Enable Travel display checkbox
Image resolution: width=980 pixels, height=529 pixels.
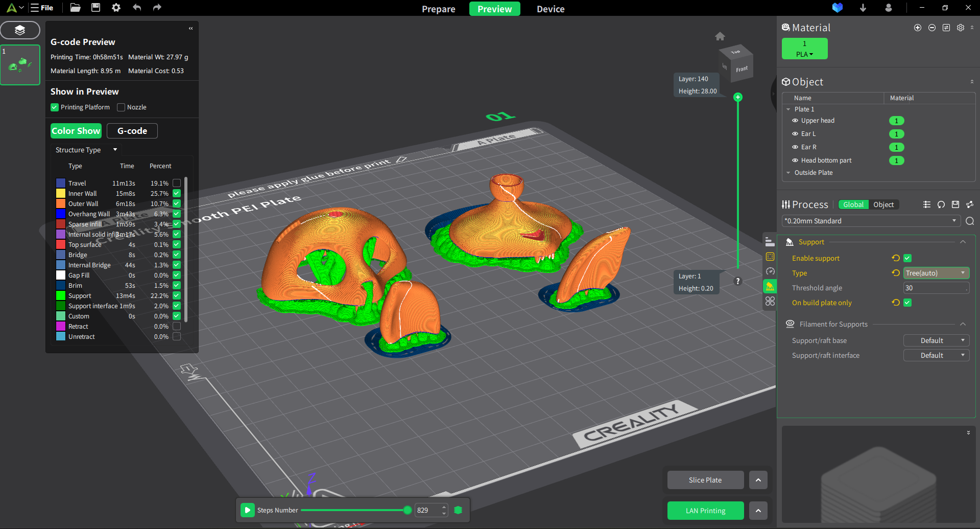click(x=177, y=183)
